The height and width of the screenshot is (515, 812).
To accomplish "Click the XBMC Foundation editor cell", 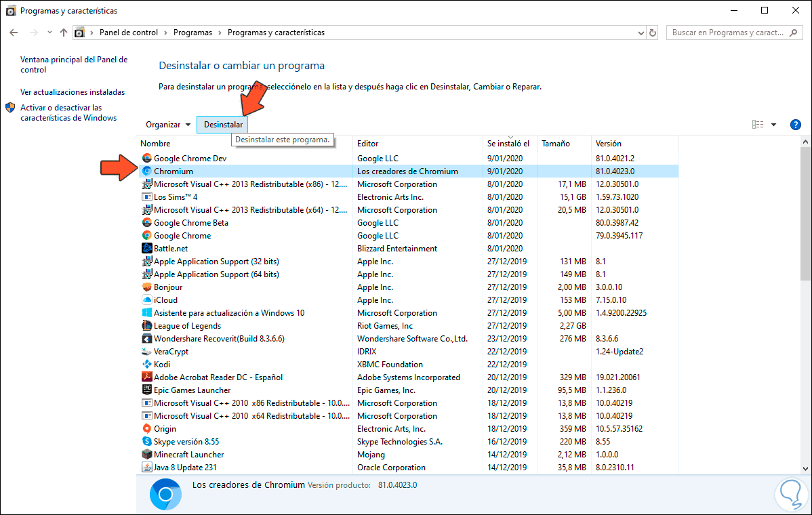I will click(x=390, y=365).
